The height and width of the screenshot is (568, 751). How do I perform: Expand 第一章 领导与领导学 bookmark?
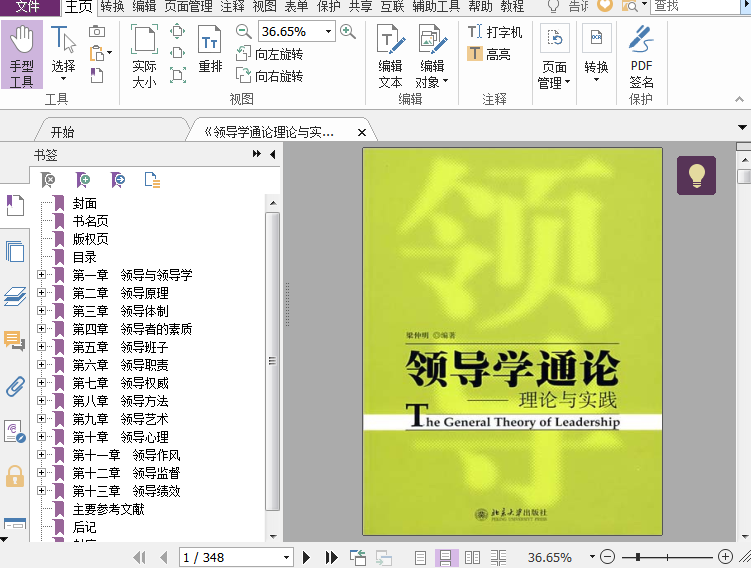(41, 274)
